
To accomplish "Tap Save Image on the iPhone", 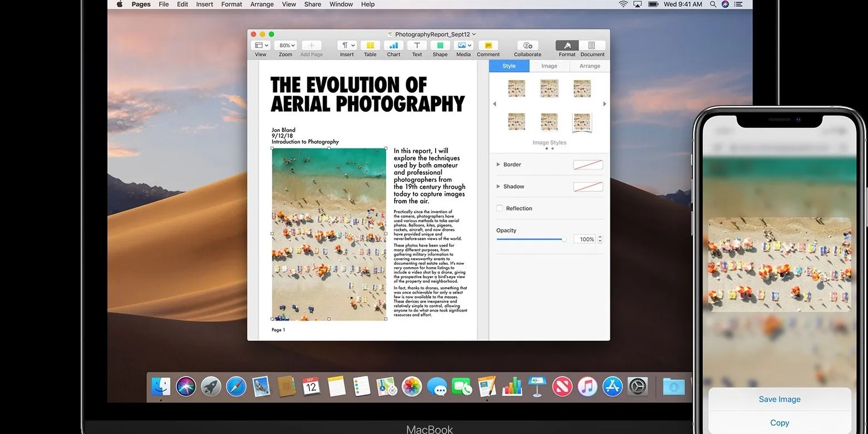I will pyautogui.click(x=779, y=399).
